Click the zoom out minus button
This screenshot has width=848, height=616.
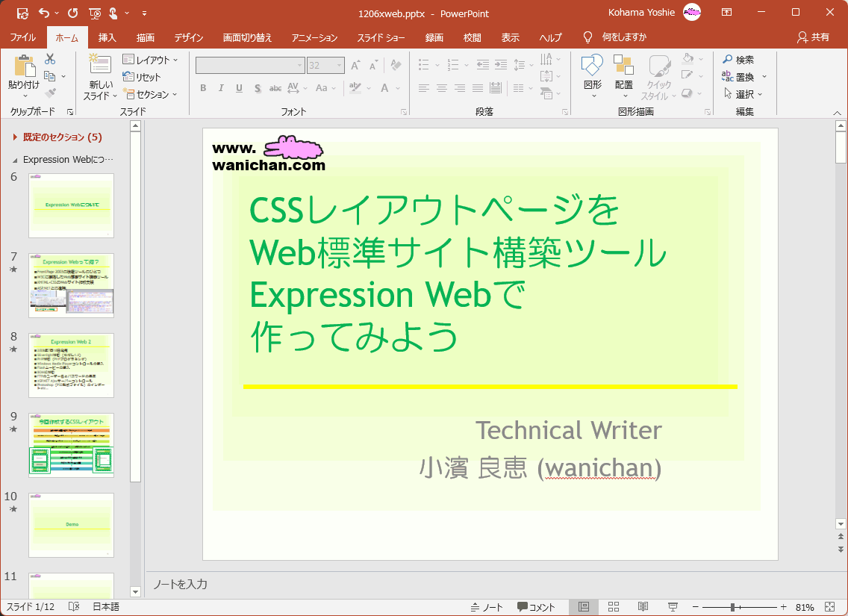click(696, 607)
